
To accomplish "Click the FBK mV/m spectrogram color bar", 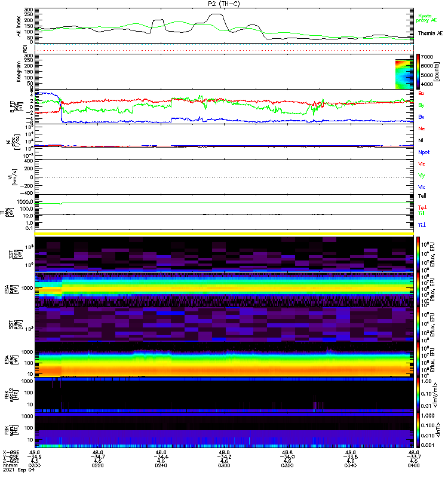I will [x=418, y=395].
